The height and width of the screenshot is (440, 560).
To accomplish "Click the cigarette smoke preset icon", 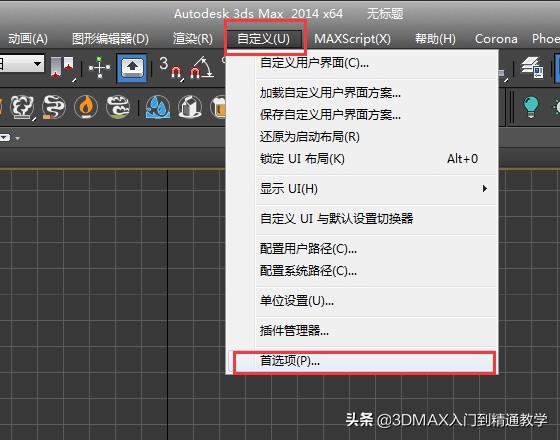I will coord(54,107).
